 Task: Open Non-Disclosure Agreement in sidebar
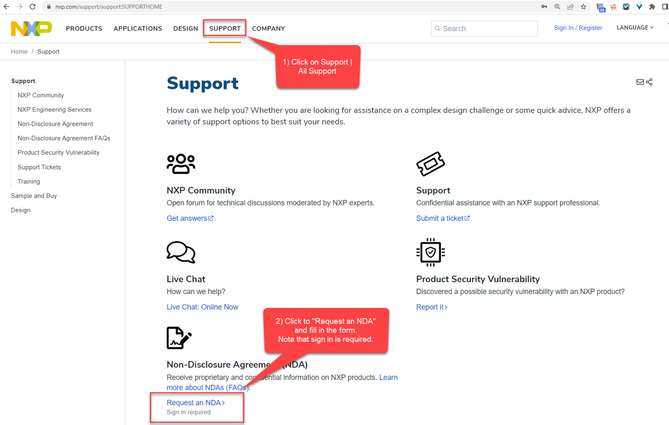click(55, 124)
